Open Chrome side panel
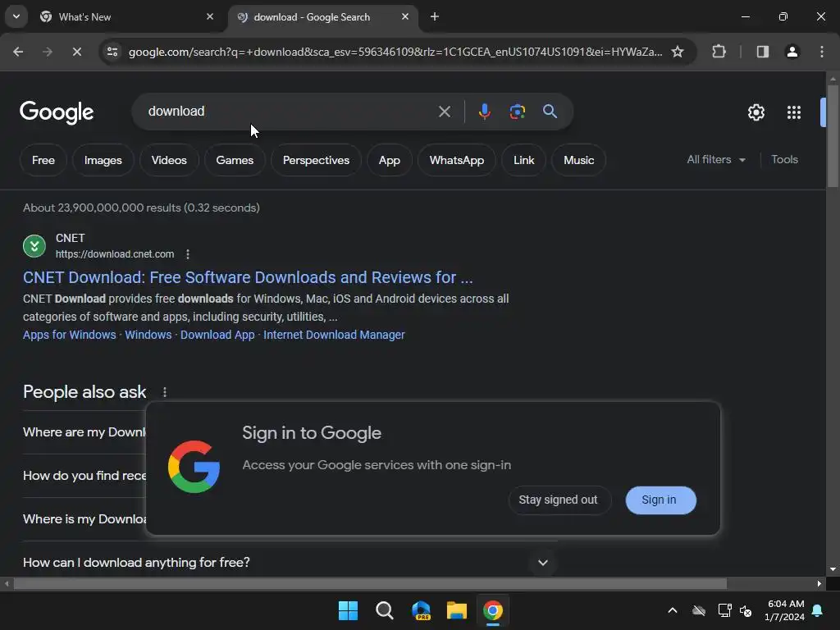The image size is (840, 630). pyautogui.click(x=763, y=52)
